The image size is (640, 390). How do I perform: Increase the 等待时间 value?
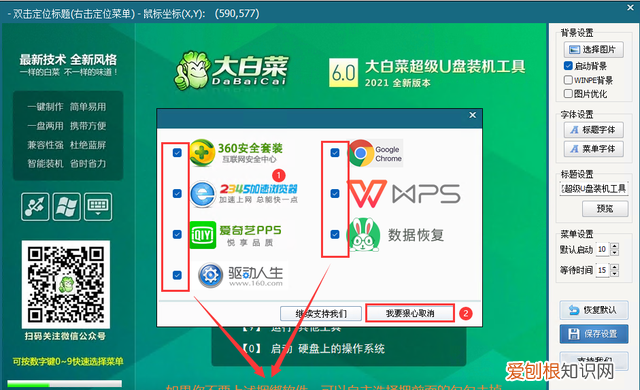click(615, 267)
